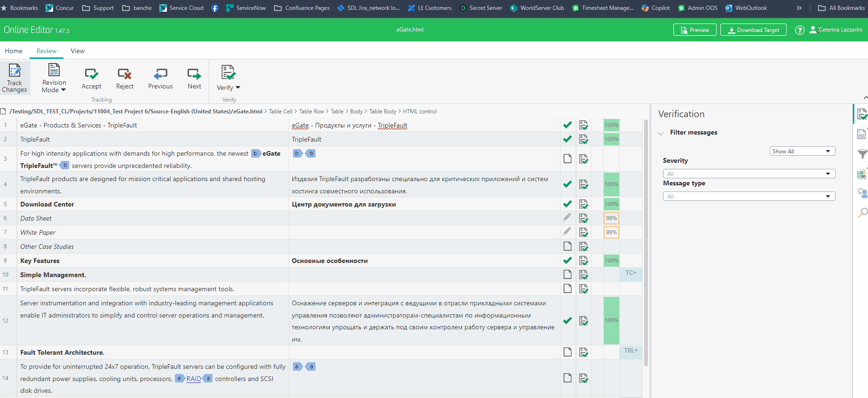Open the document panel sidebar icon
Viewport: 868px width, 398px height.
(861, 134)
